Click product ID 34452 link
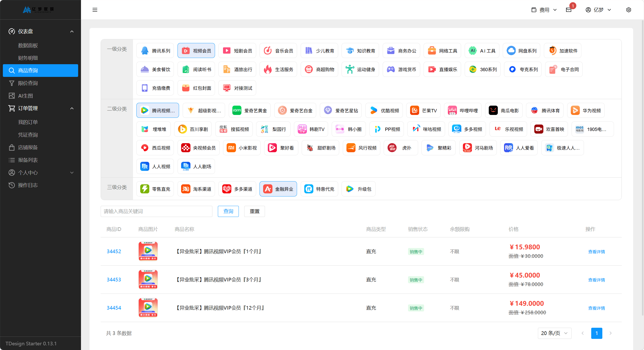The height and width of the screenshot is (350, 644). point(114,251)
